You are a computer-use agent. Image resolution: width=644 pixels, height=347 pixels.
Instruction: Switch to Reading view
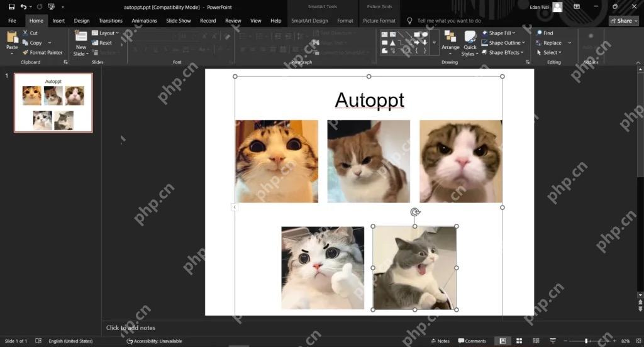(x=536, y=341)
